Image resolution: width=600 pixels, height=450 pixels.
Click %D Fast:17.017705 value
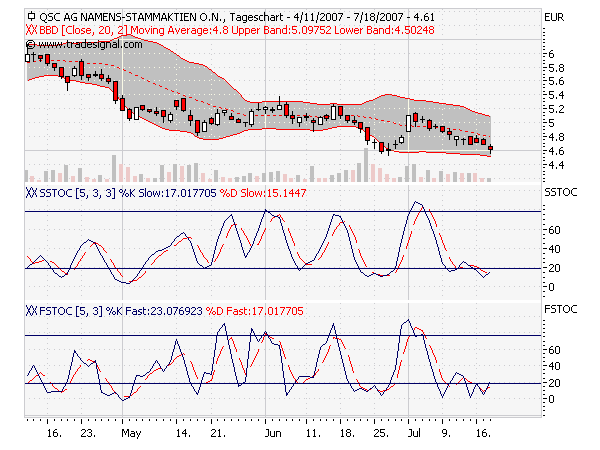254,311
